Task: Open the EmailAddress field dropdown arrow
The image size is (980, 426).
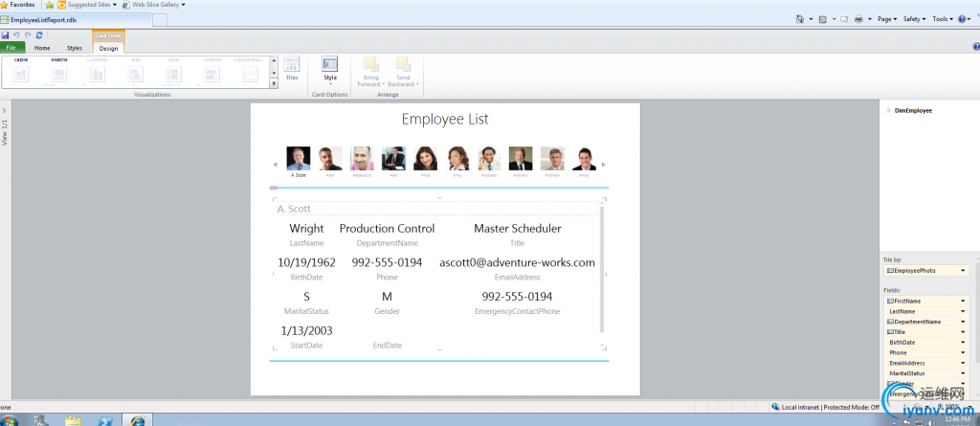Action: click(963, 363)
